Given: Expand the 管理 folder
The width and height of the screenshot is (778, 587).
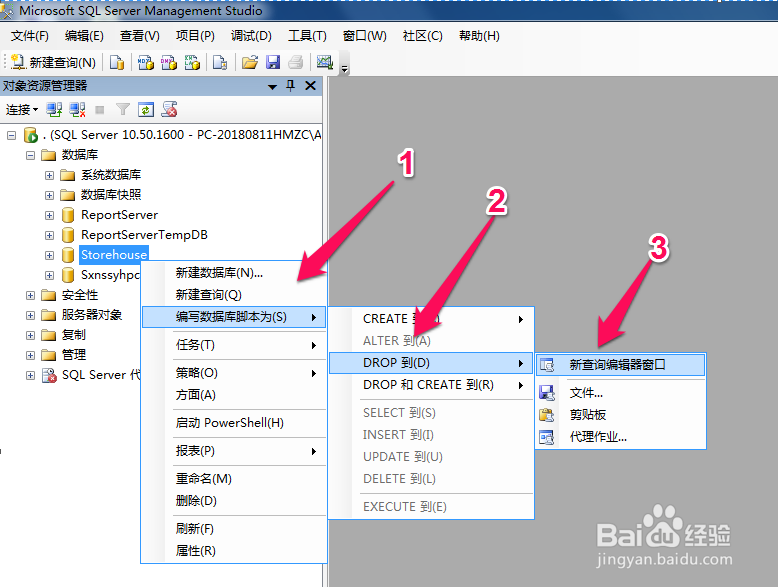Looking at the screenshot, I should click(x=30, y=355).
